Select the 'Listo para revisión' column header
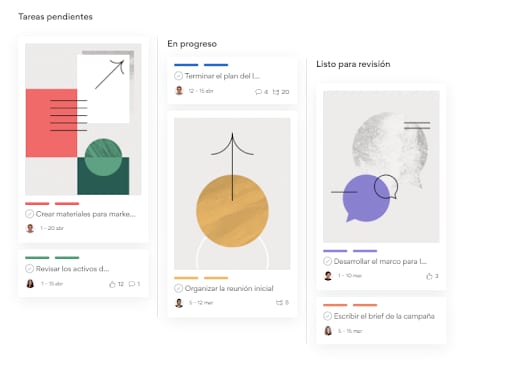Screen dimensions: 512x366 353,64
